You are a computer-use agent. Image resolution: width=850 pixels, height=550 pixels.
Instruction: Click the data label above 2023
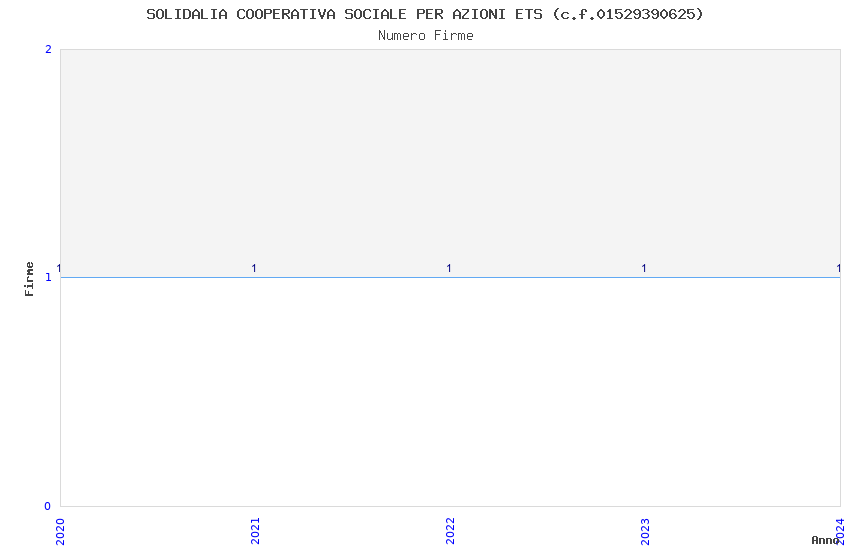(644, 268)
